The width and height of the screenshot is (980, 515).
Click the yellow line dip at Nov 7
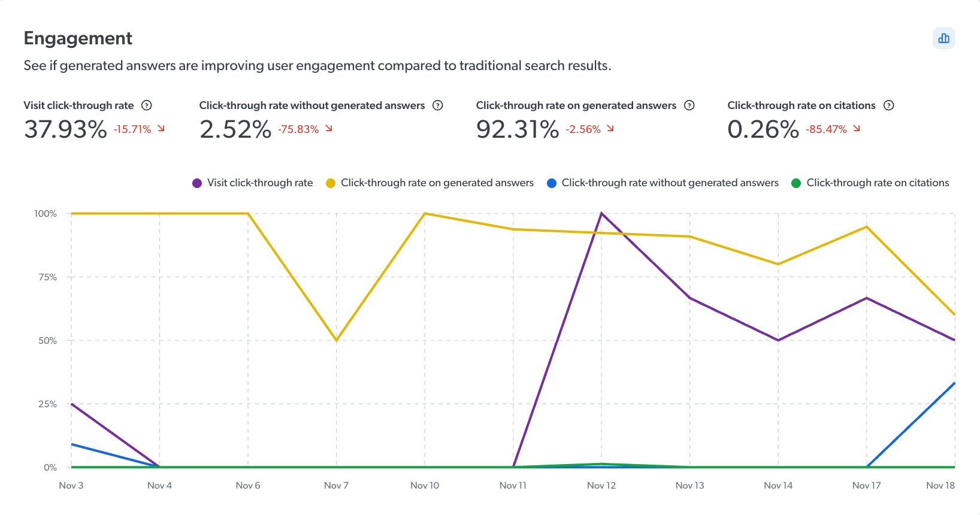pos(336,340)
